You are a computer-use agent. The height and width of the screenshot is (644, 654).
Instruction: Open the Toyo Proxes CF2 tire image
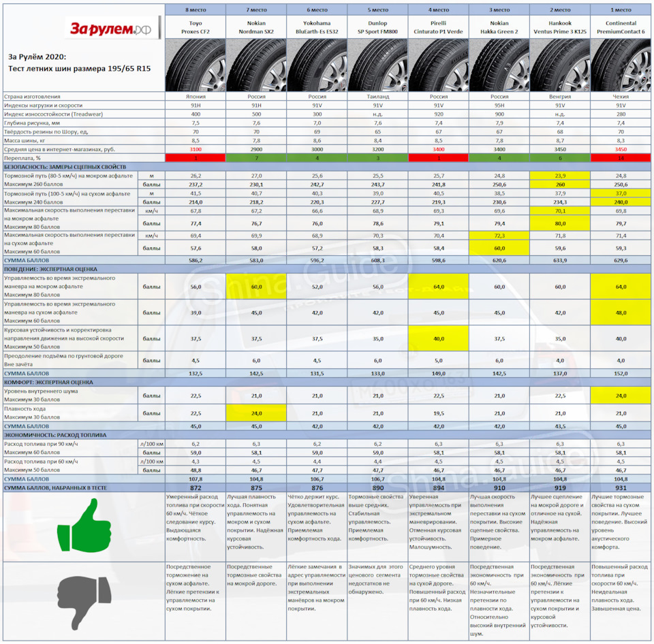[196, 65]
